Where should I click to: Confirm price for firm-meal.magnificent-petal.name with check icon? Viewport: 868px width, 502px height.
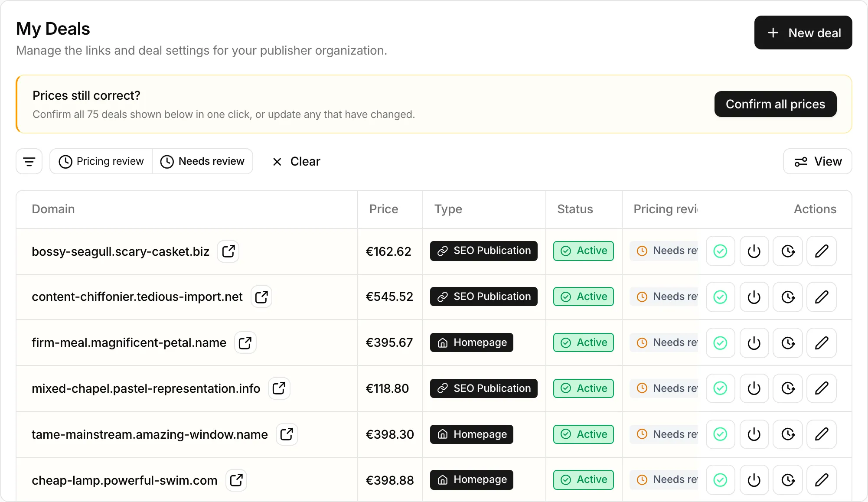[x=720, y=343]
